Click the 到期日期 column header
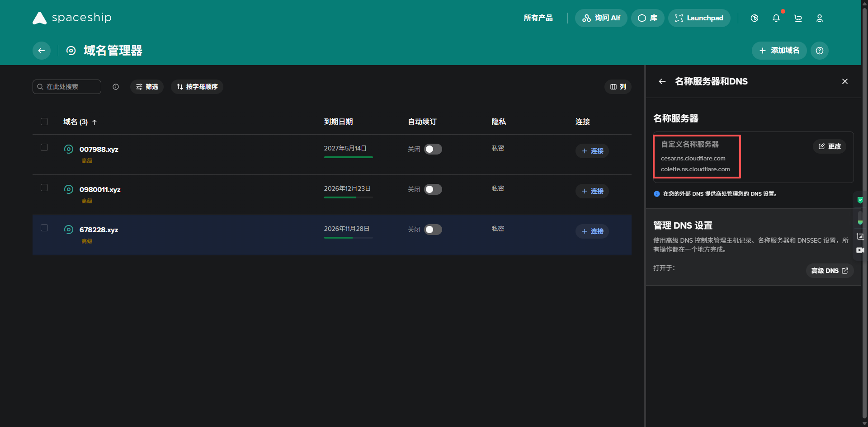 (x=338, y=122)
